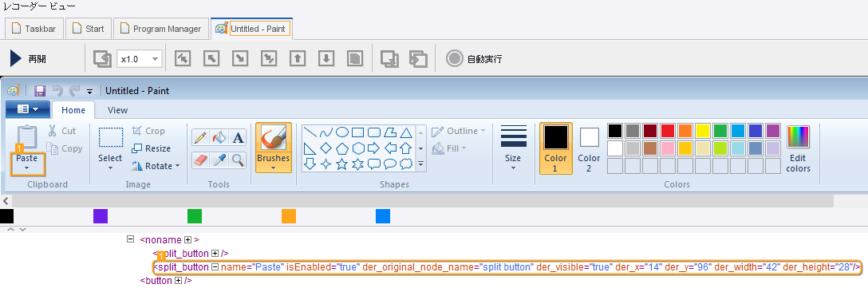
Task: Click the Crop button
Action: point(148,131)
